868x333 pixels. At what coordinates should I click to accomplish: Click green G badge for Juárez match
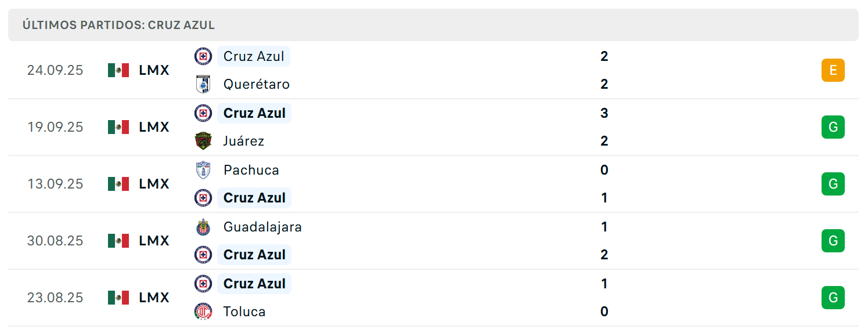(833, 127)
